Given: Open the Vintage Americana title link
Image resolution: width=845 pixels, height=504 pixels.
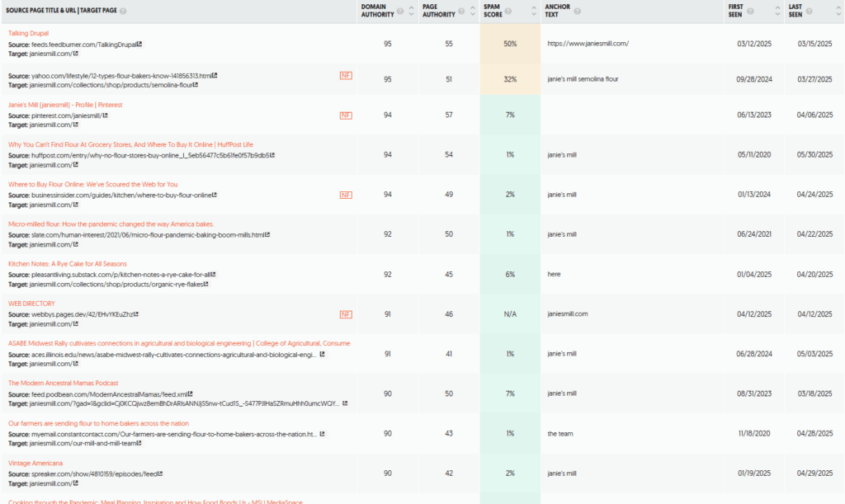Looking at the screenshot, I should click(35, 464).
